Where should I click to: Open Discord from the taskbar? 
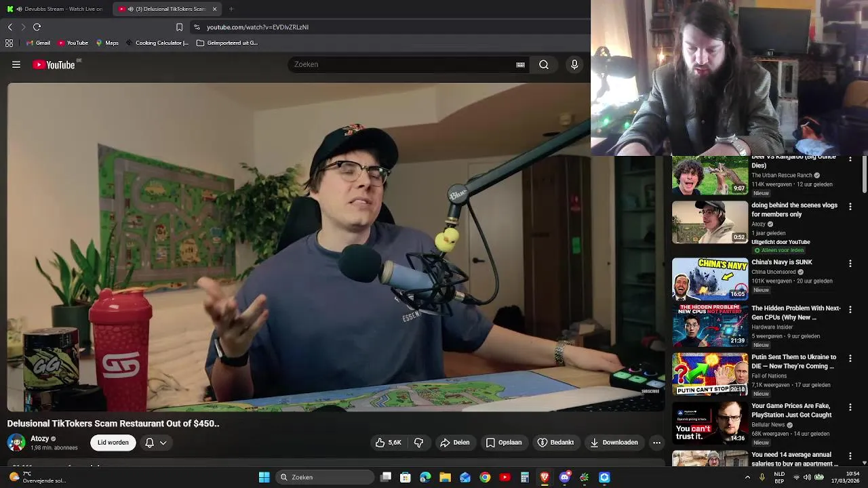564,477
